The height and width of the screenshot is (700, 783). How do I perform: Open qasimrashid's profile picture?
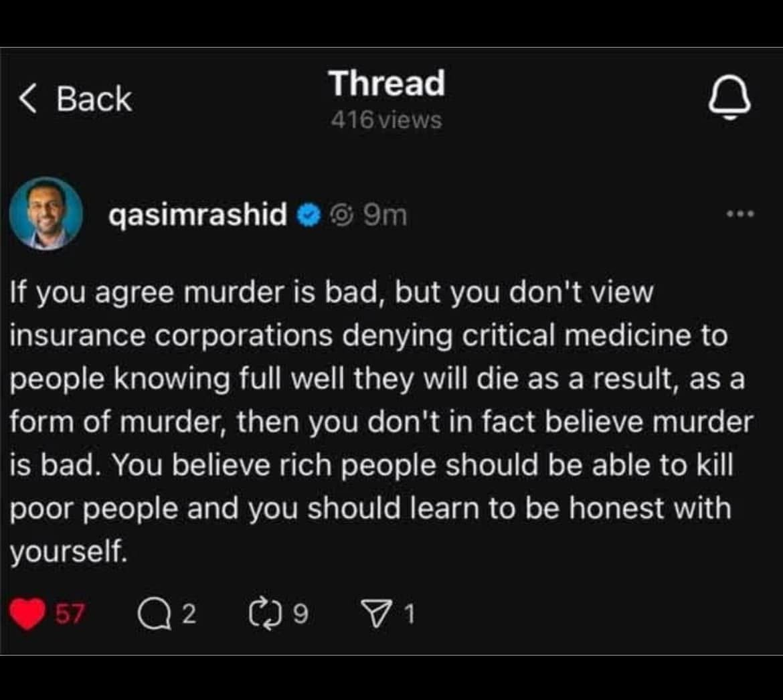coord(46,214)
